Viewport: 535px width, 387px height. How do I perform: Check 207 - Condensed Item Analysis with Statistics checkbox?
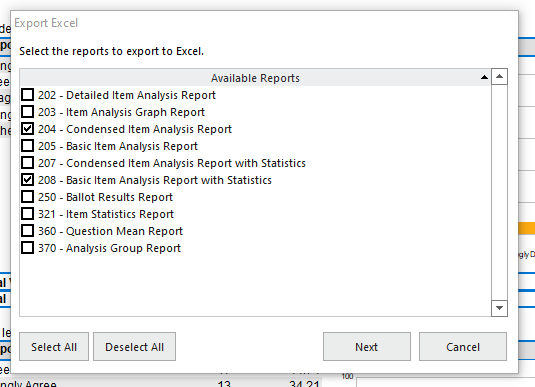28,163
